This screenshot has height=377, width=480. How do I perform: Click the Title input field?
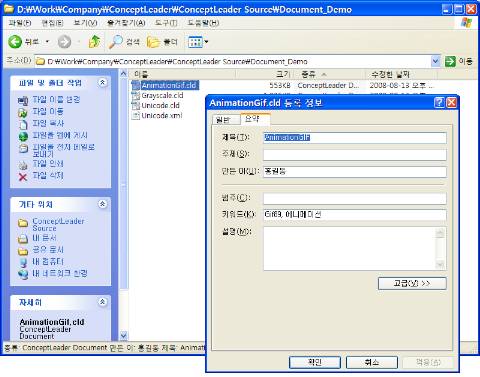coord(354,138)
